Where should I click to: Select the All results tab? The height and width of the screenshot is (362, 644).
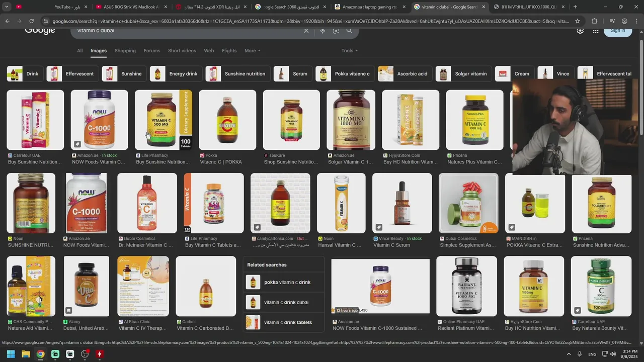[x=79, y=51]
